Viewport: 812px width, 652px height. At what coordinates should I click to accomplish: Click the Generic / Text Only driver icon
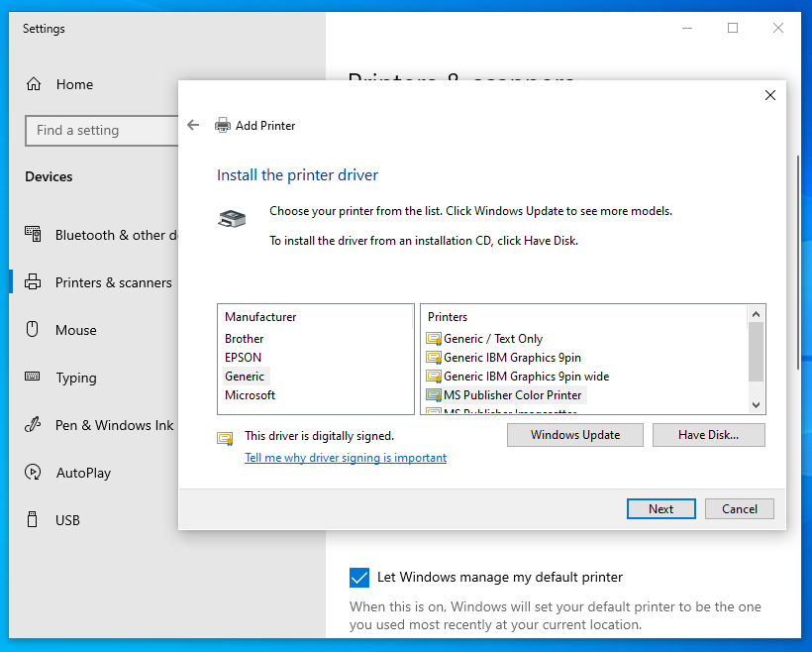coord(434,339)
